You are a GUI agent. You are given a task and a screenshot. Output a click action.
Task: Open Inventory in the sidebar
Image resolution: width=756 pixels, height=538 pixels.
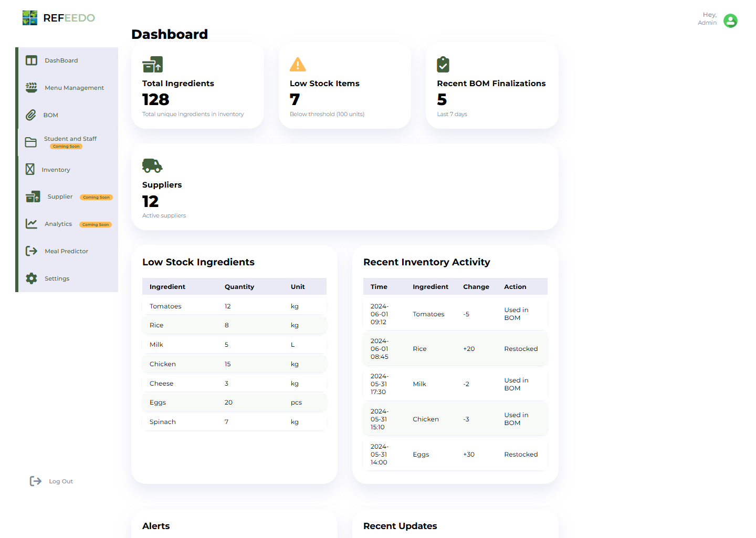(68, 170)
